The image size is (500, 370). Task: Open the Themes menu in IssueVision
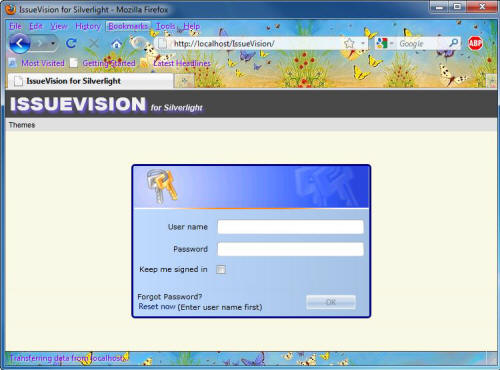pyautogui.click(x=22, y=125)
